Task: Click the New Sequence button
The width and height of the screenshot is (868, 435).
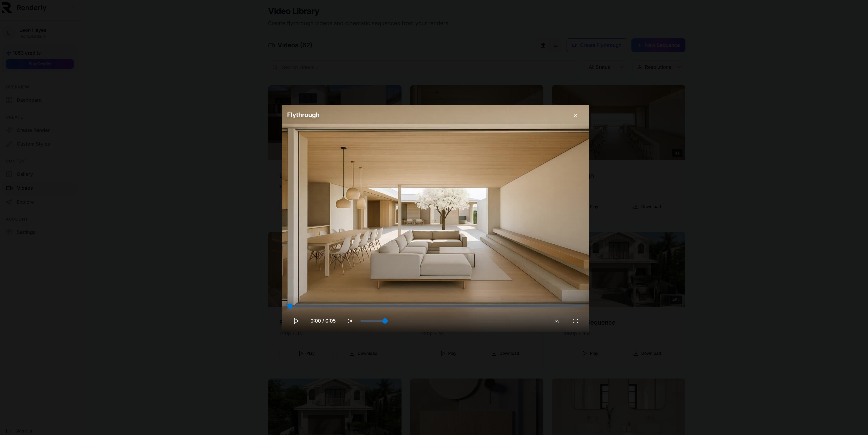Action: (x=658, y=45)
